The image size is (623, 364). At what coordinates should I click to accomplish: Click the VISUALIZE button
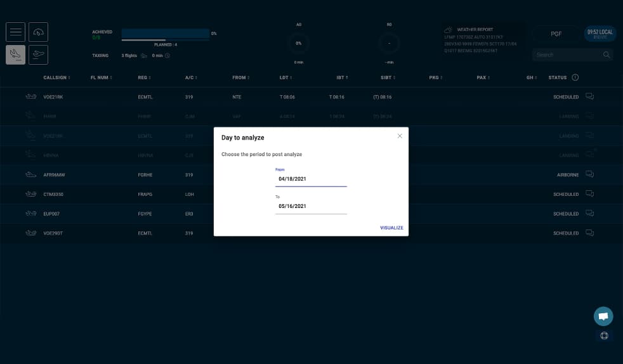(x=391, y=228)
